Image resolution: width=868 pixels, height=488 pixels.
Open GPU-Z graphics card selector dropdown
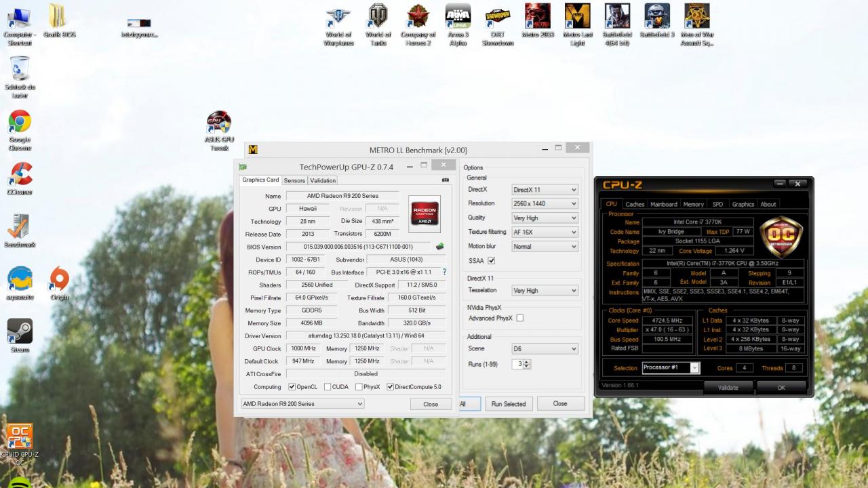point(303,404)
